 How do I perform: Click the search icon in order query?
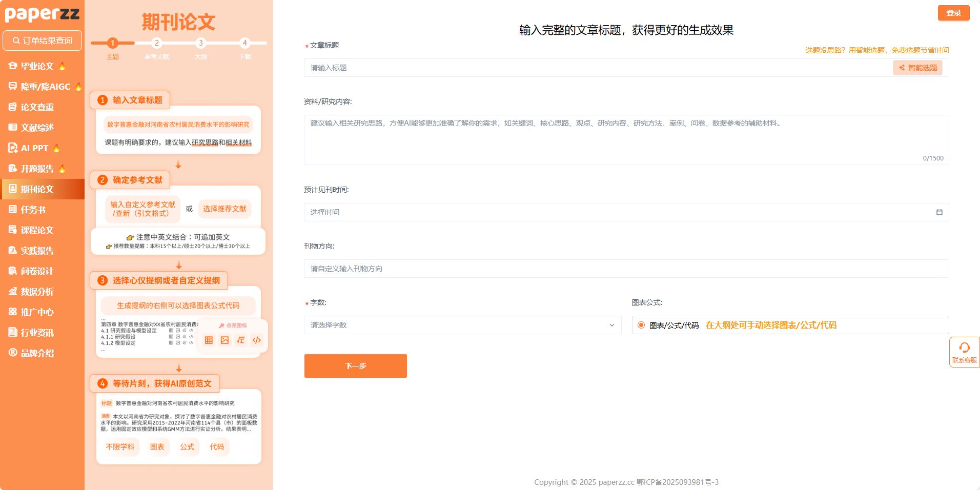pyautogui.click(x=16, y=40)
